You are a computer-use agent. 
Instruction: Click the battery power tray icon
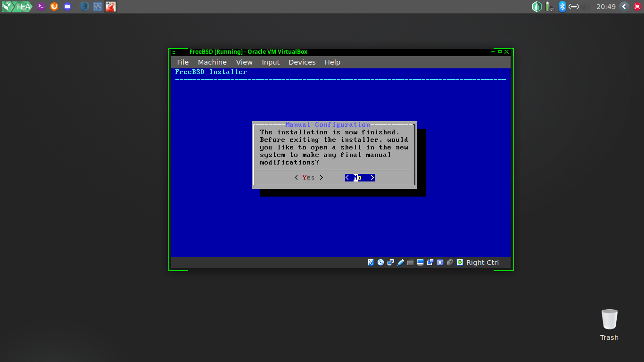point(550,7)
